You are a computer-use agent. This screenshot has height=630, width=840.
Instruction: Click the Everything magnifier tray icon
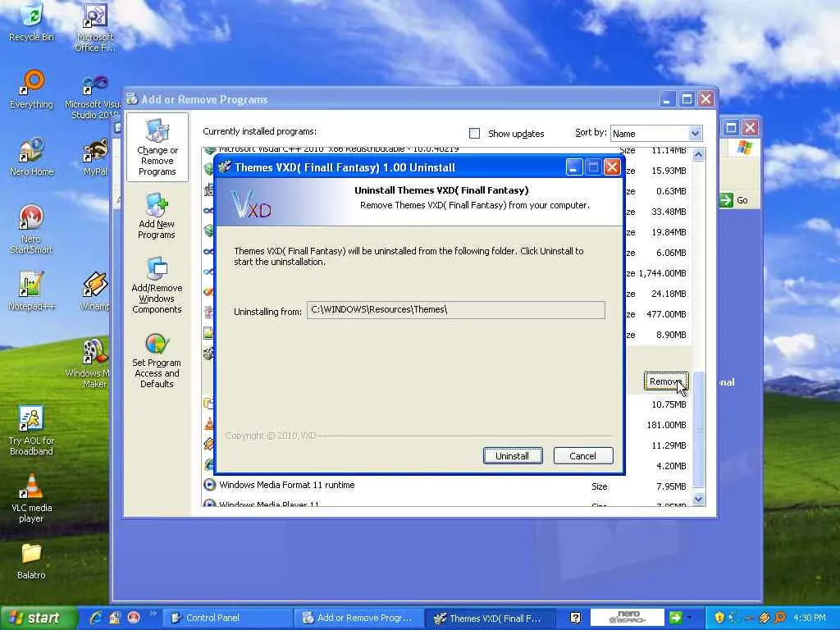[780, 618]
